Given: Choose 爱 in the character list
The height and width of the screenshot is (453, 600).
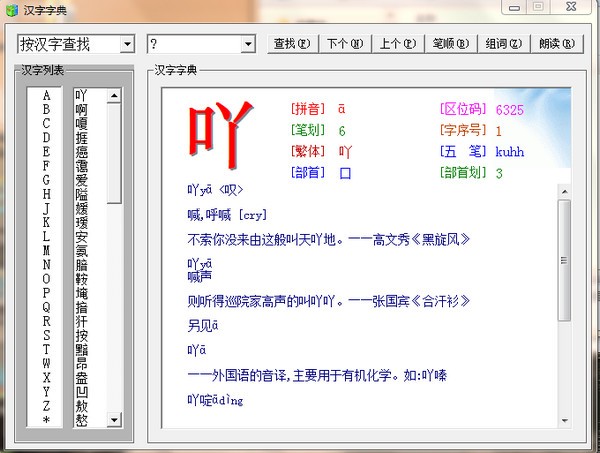Looking at the screenshot, I should tap(81, 182).
